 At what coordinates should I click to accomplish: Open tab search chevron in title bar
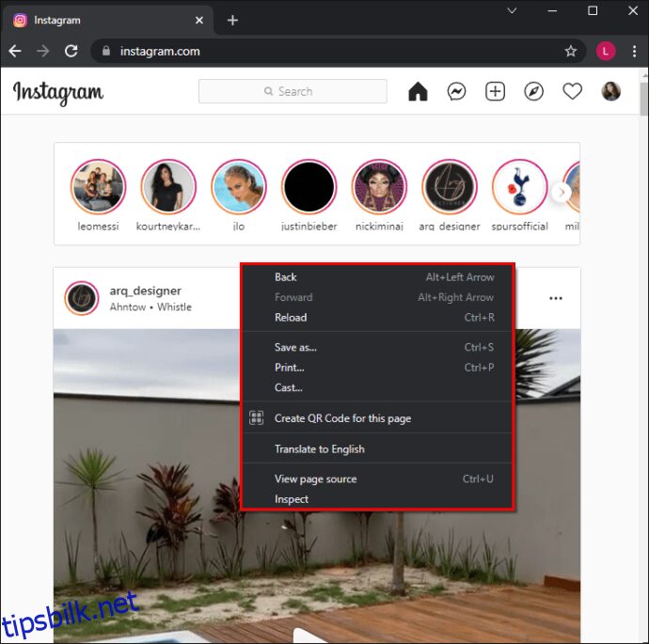coord(512,10)
